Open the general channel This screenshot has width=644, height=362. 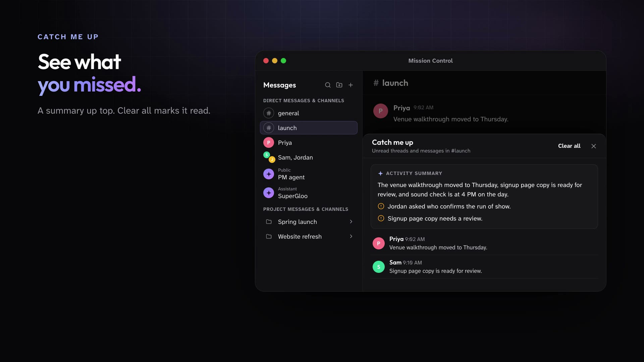[309, 113]
